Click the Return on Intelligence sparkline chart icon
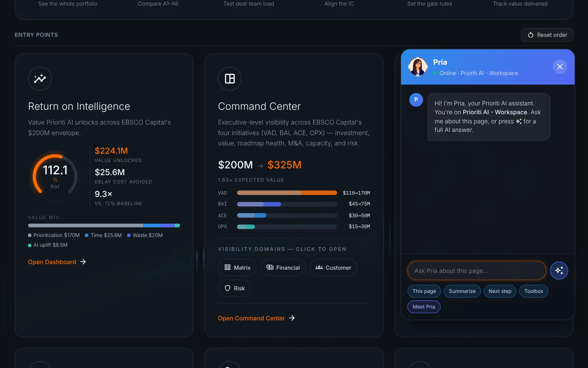The image size is (588, 368). 40,79
